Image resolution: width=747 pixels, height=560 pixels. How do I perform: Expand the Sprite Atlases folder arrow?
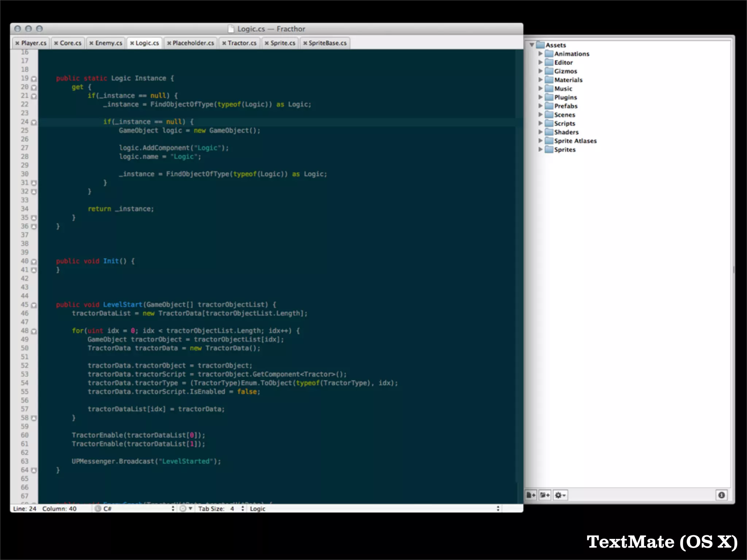(541, 141)
